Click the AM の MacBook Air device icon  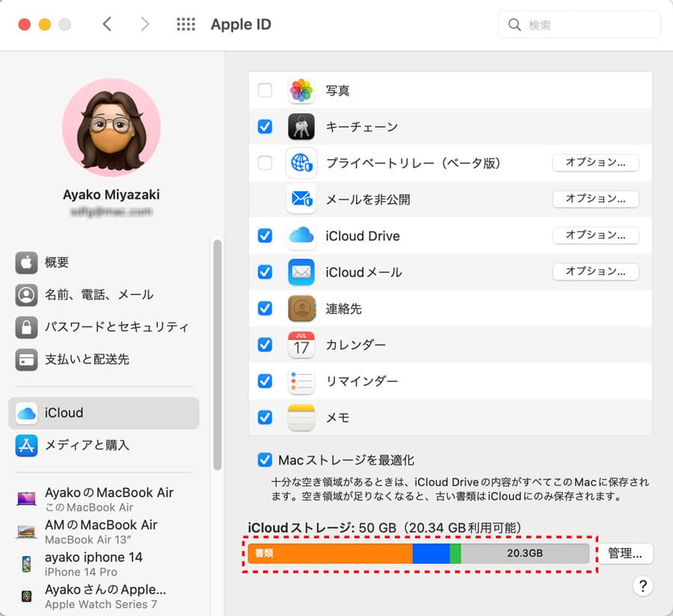27,532
